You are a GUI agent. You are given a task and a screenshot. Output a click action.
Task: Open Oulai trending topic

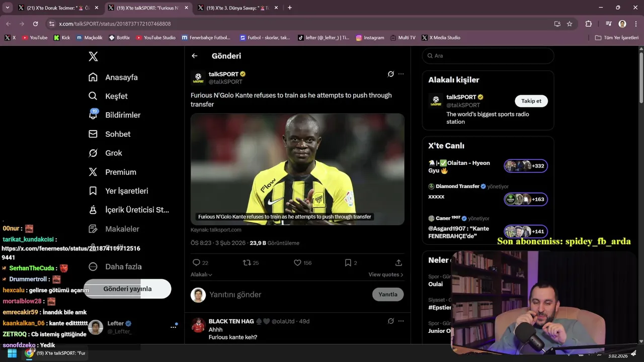[x=436, y=284]
